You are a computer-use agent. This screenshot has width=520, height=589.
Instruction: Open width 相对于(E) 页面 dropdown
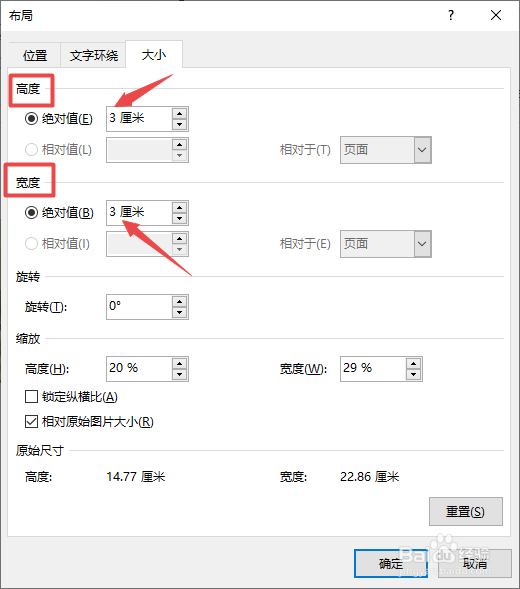(x=386, y=244)
